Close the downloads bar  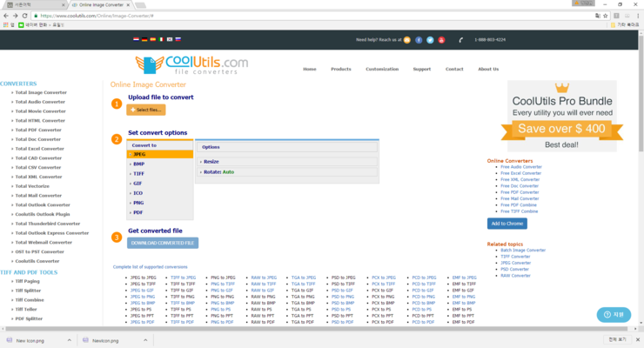pyautogui.click(x=638, y=339)
